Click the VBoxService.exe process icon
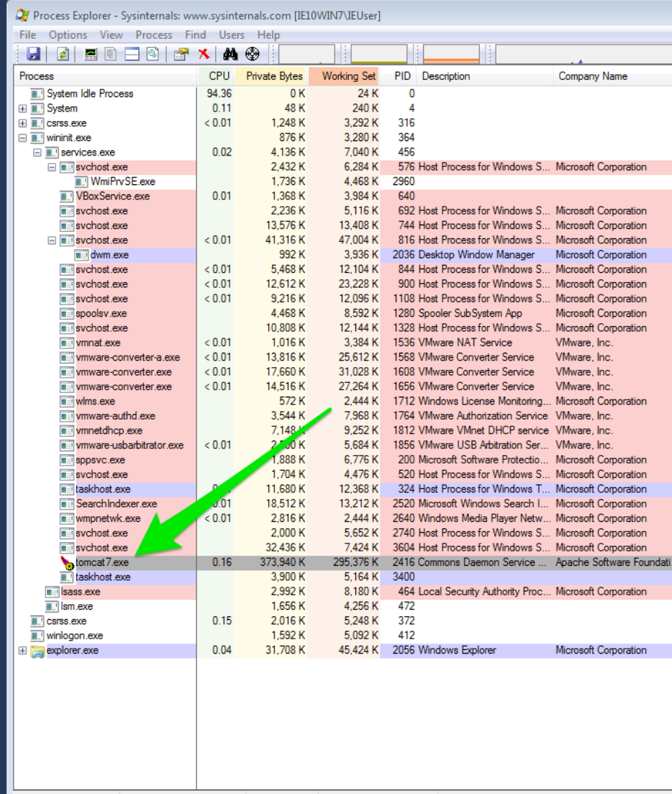The height and width of the screenshot is (794, 672). click(67, 196)
